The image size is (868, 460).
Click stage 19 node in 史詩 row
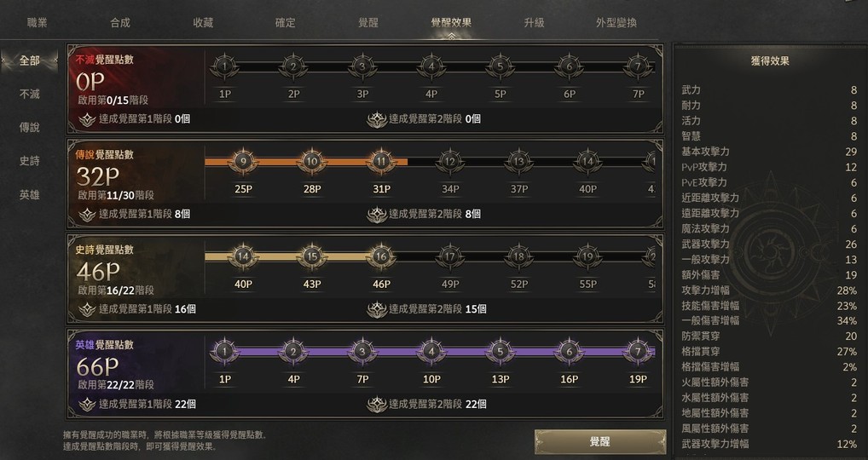(587, 256)
